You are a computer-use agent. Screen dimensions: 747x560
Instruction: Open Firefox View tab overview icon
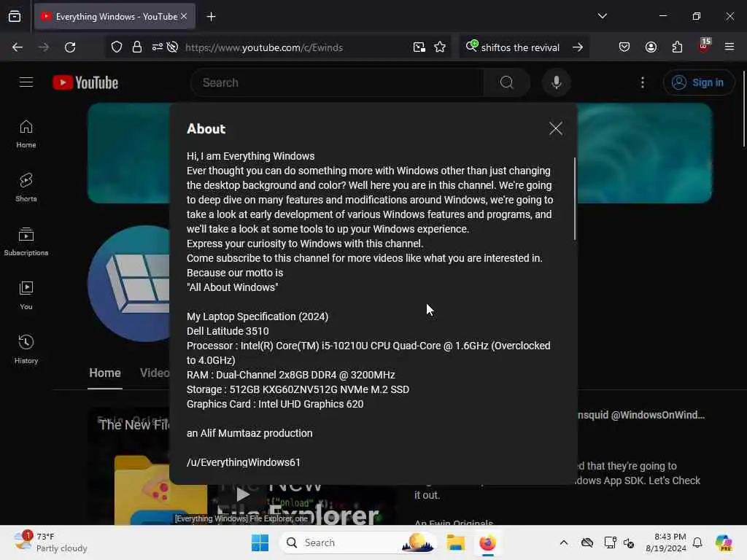click(x=15, y=17)
